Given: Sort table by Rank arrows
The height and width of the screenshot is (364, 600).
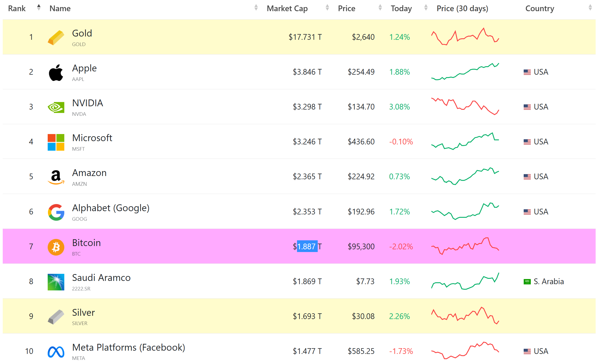Looking at the screenshot, I should point(39,8).
